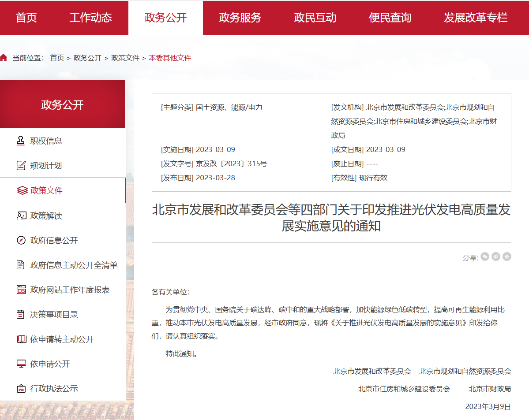Click the open book icon for 依申请转主动公开
Viewport: 529px width, 420px height.
[21, 339]
